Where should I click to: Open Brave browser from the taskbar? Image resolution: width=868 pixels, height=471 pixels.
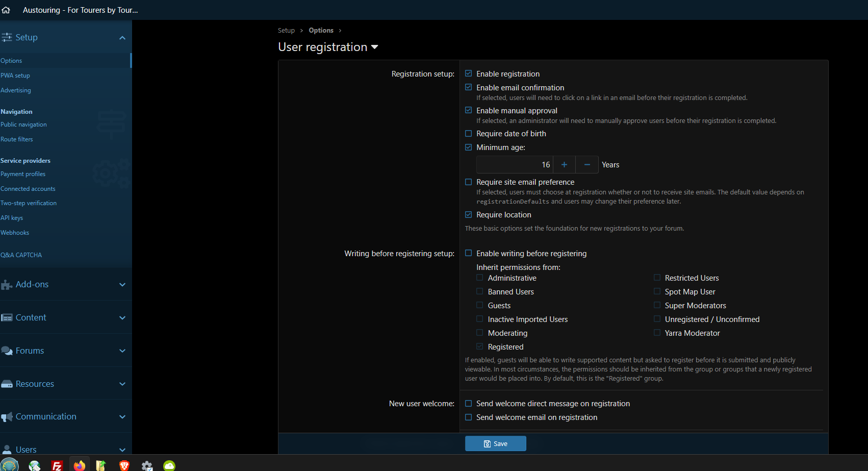point(124,465)
